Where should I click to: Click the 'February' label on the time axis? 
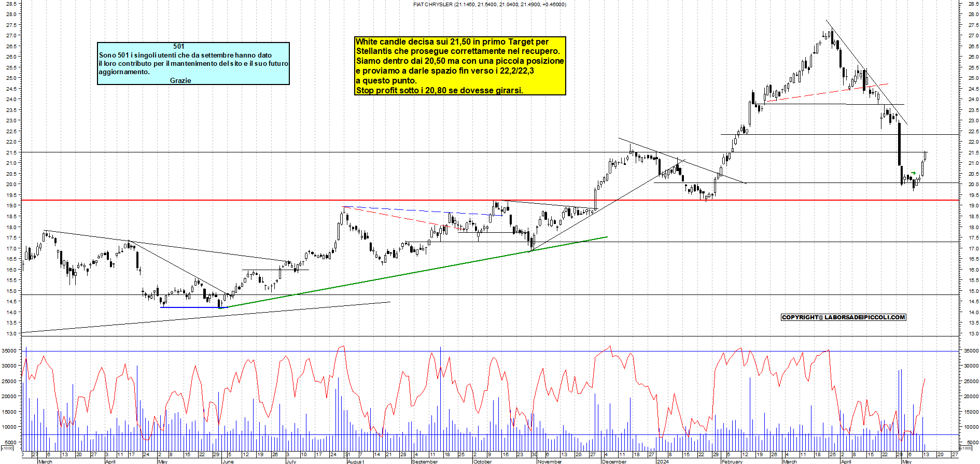click(732, 461)
